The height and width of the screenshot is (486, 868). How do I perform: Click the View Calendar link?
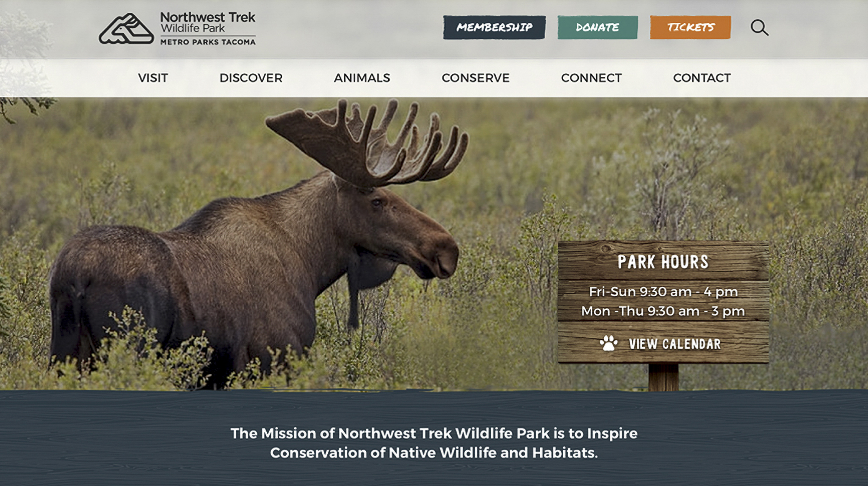[675, 344]
